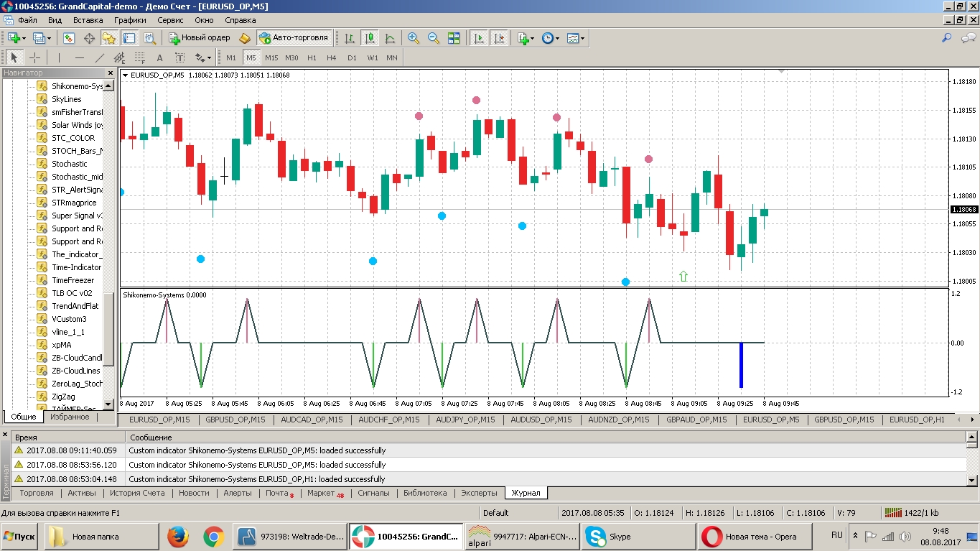Select the ZigZag indicator in Navigator
This screenshot has height=551, width=980.
pos(63,397)
